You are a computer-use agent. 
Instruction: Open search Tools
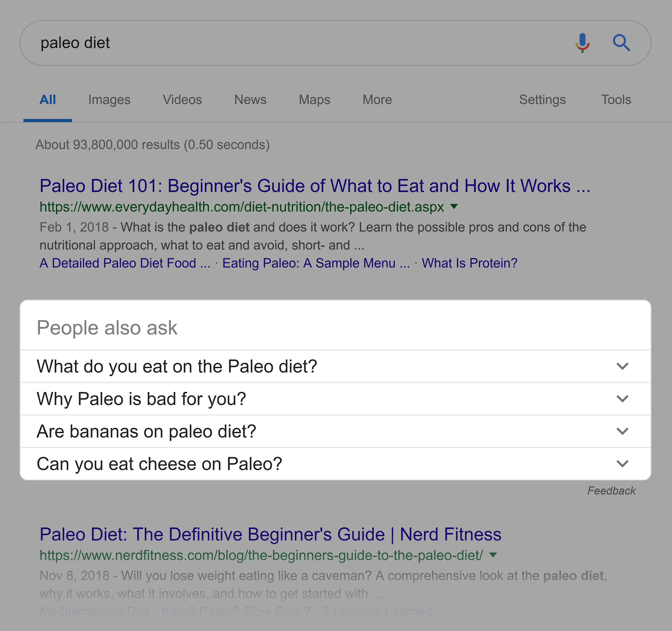(616, 100)
